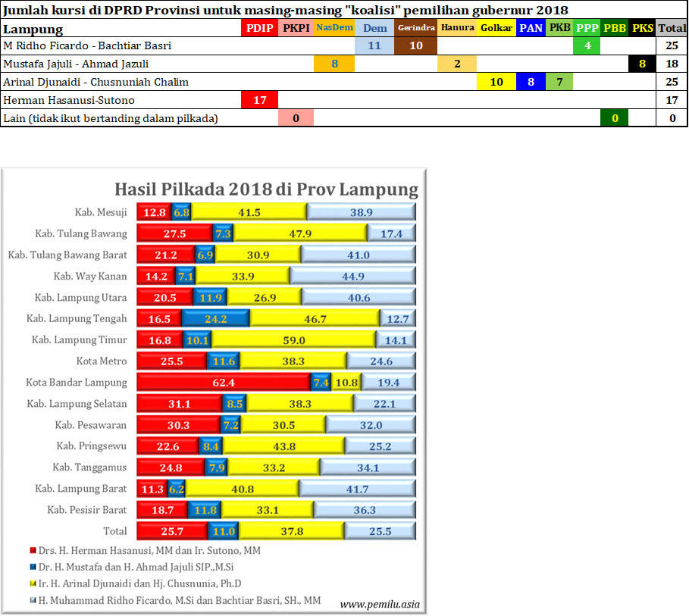689x616 pixels.
Task: Click light blue legend swatch for Ridho Ficardo
Action: click(33, 600)
